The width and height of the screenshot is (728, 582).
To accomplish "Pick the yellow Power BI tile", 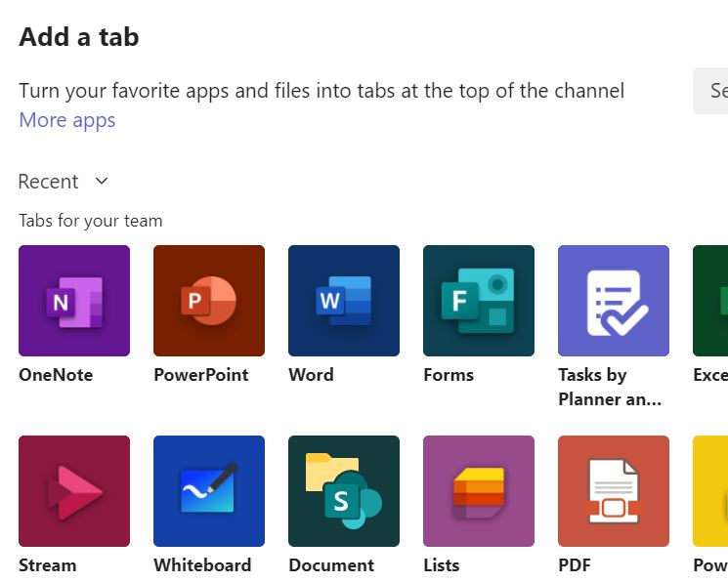I will pyautogui.click(x=711, y=491).
